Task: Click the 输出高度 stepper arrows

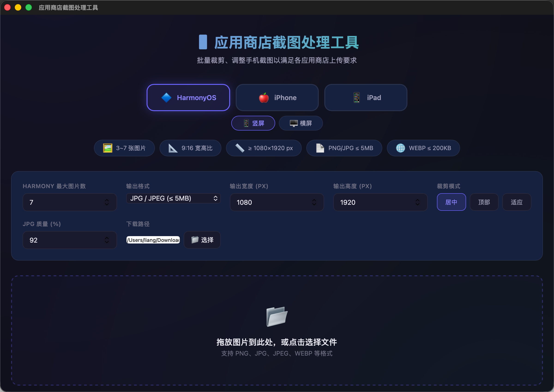Action: (418, 202)
